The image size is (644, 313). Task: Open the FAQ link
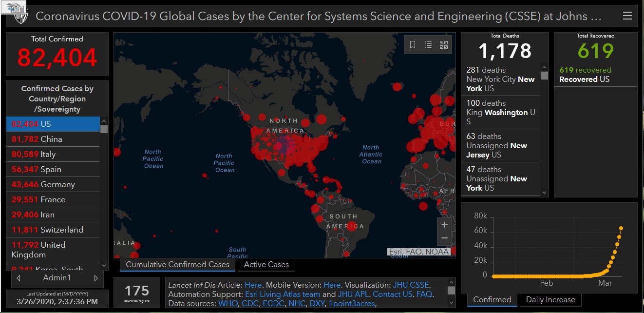click(424, 294)
